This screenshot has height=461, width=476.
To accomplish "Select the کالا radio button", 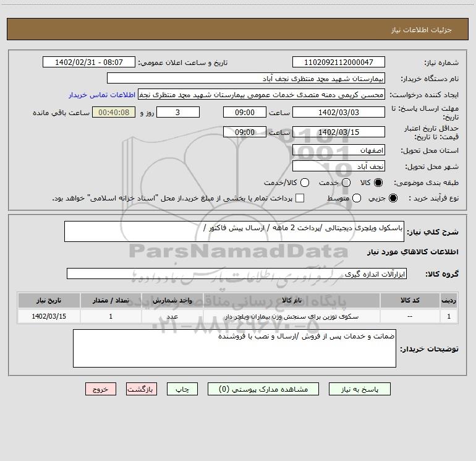I will [378, 183].
